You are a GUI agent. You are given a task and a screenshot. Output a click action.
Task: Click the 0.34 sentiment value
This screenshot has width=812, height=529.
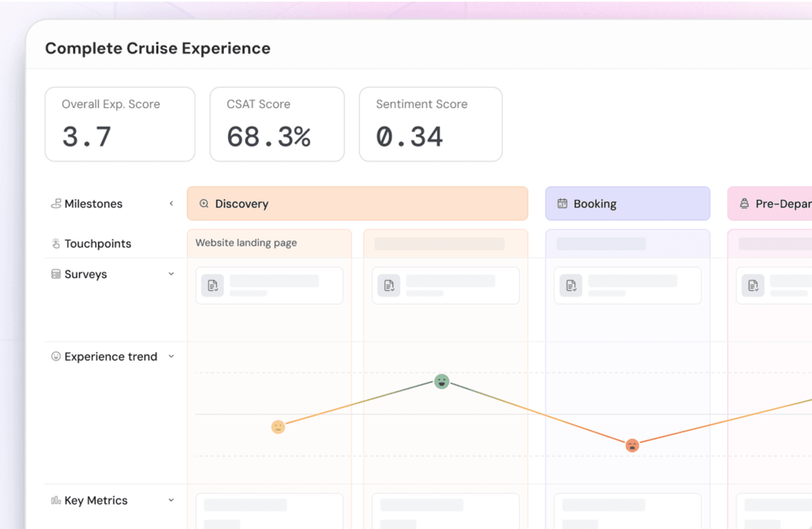point(409,137)
